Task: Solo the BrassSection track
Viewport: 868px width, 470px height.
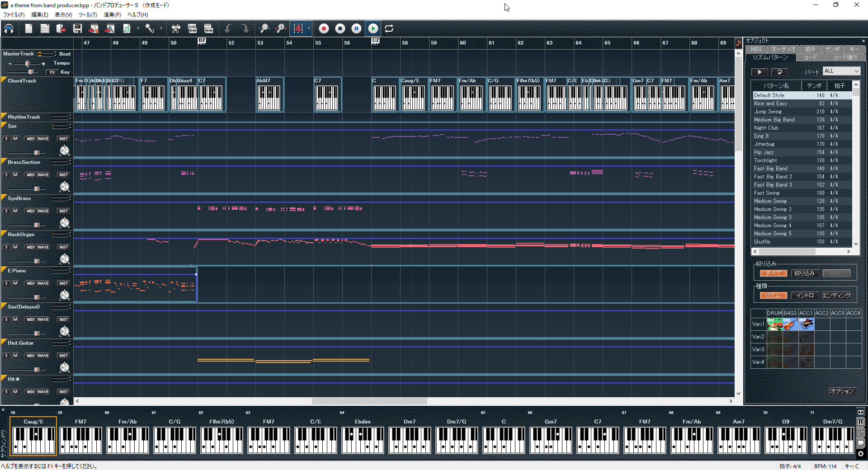Action: point(6,175)
